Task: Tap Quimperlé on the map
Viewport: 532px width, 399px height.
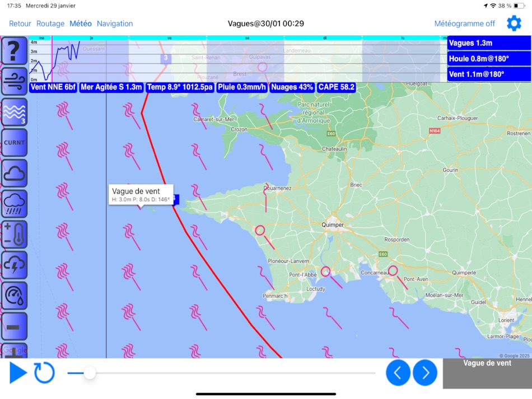Action: point(464,273)
